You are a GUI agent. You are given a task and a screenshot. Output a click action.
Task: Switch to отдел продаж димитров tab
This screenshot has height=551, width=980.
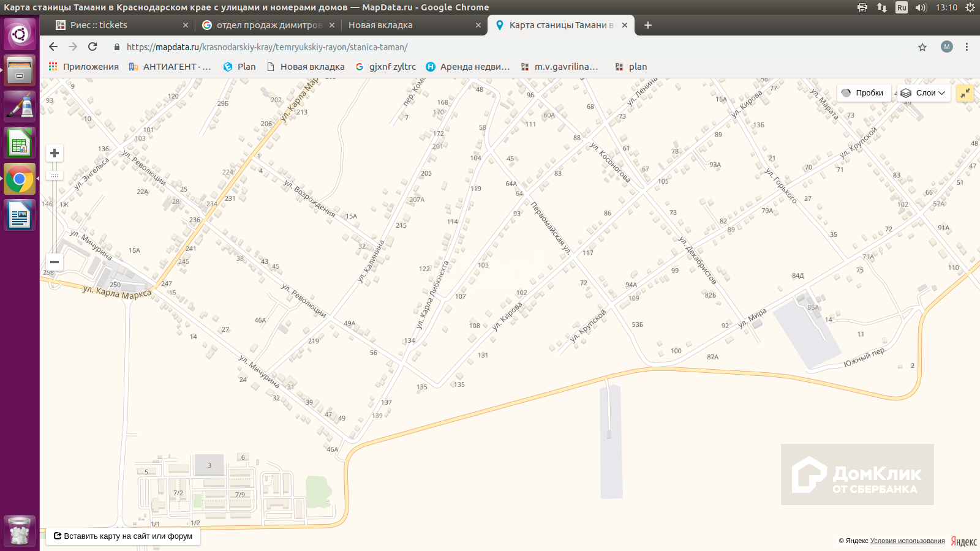[x=268, y=25]
